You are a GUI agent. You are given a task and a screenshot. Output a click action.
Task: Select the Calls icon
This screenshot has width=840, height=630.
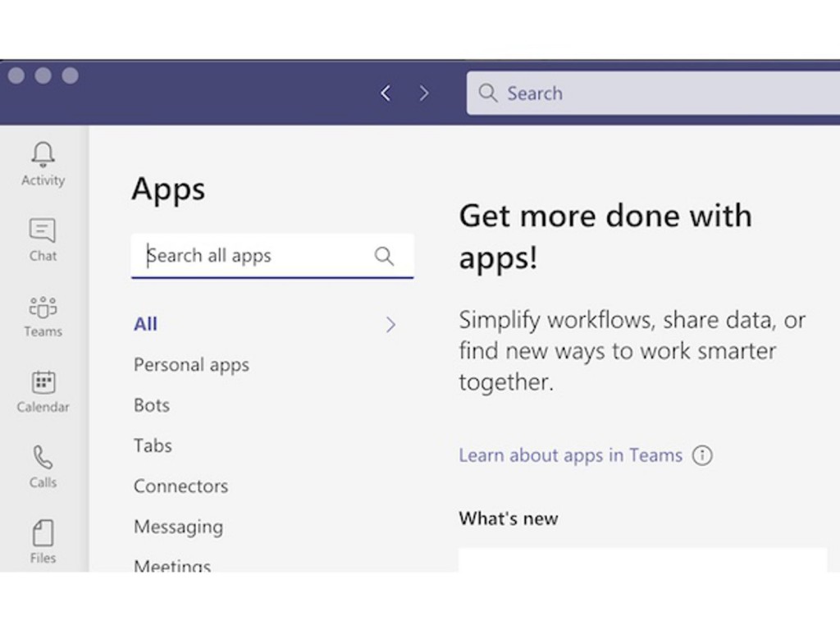pyautogui.click(x=42, y=463)
